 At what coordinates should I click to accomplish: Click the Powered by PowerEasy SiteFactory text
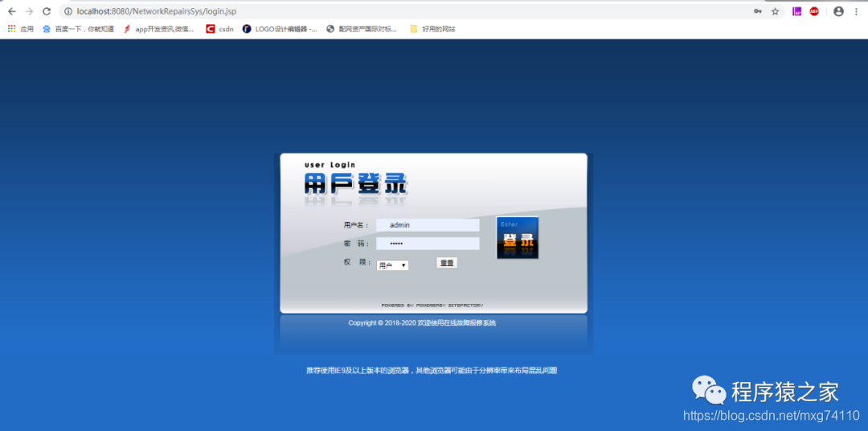432,306
